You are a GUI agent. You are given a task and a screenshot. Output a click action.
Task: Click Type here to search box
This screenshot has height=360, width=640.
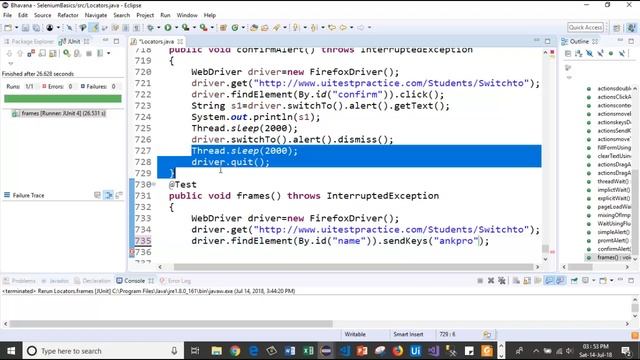[x=102, y=351]
